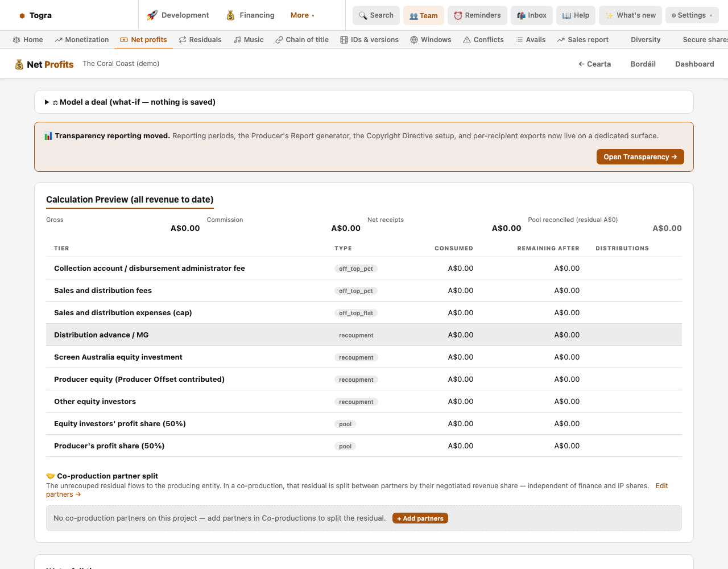This screenshot has width=728, height=569.
Task: Open Reminders via the alarm clock icon
Action: click(x=458, y=15)
